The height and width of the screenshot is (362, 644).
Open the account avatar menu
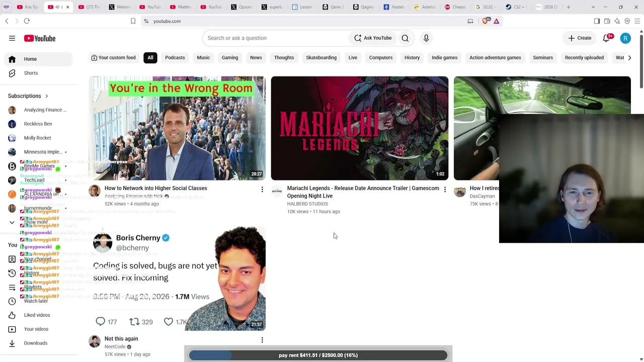pos(625,38)
